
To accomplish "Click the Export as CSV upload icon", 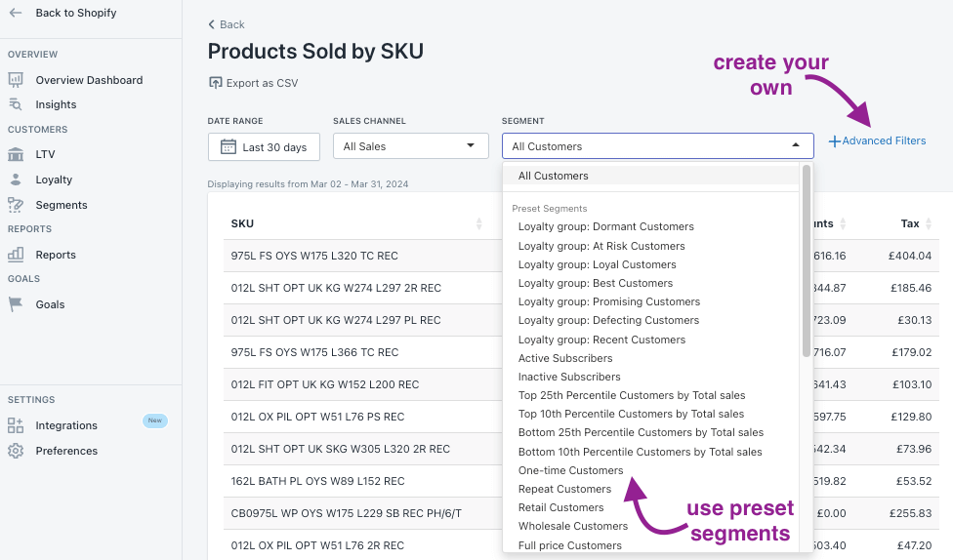I will [215, 83].
